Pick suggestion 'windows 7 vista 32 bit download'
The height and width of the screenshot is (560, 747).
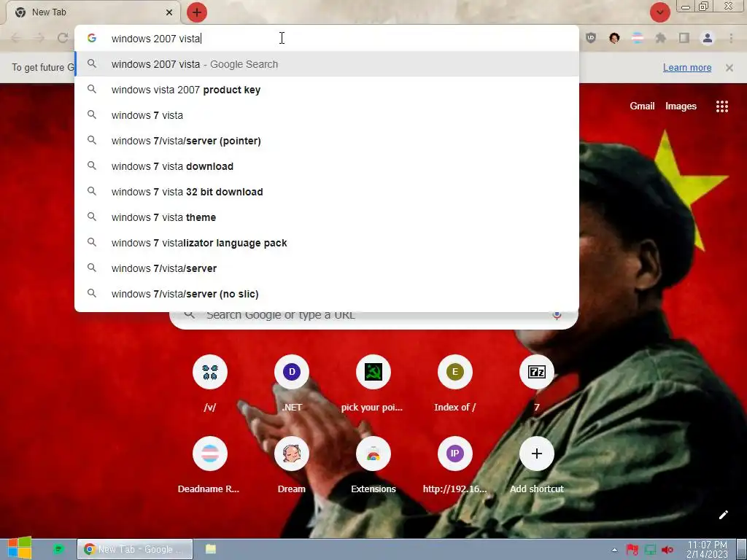coord(326,192)
